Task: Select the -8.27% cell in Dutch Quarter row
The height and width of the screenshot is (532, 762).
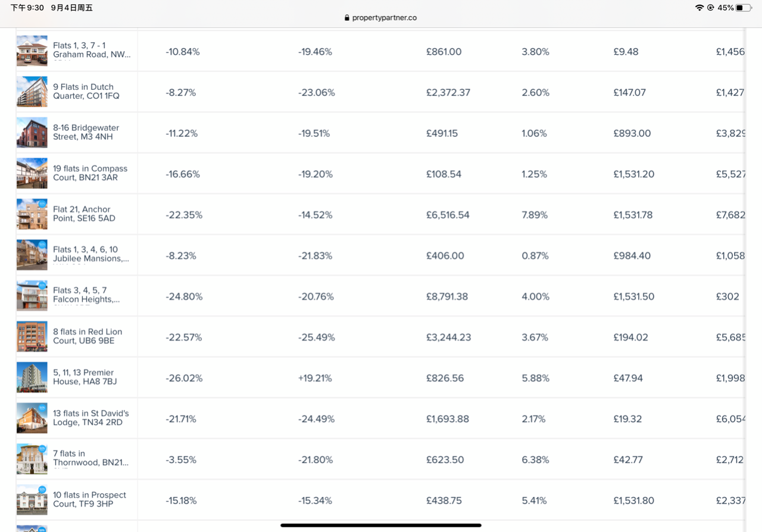Action: pyautogui.click(x=181, y=93)
